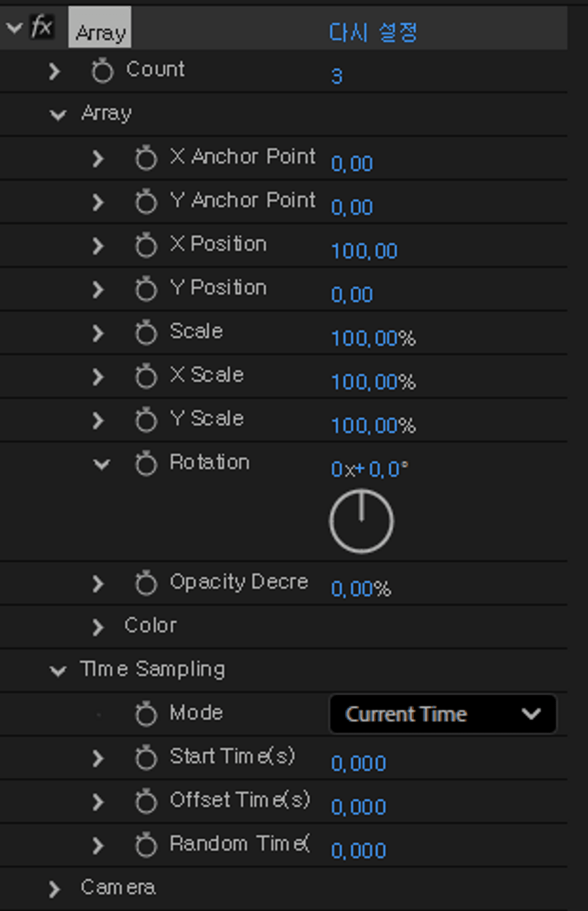
Task: Expand the Color property group
Action: (x=98, y=627)
